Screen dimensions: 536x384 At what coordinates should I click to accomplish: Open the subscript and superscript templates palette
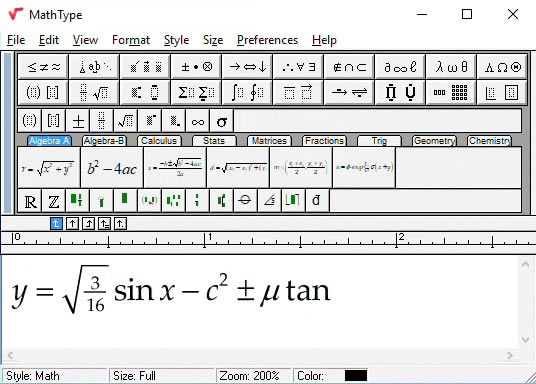coord(145,92)
